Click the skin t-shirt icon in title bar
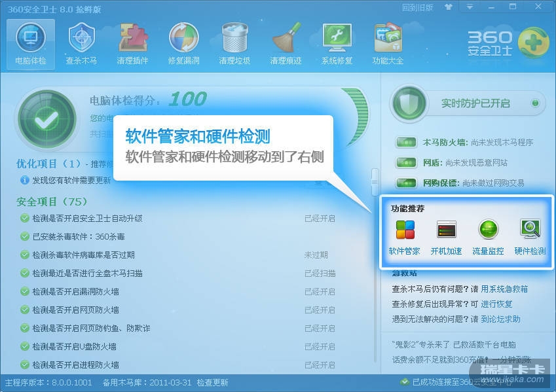Image resolution: width=556 pixels, height=392 pixels. (449, 7)
